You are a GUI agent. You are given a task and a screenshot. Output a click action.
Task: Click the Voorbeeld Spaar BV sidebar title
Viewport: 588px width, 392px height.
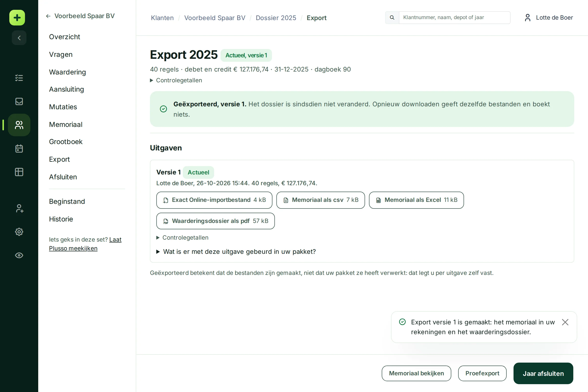click(x=85, y=16)
